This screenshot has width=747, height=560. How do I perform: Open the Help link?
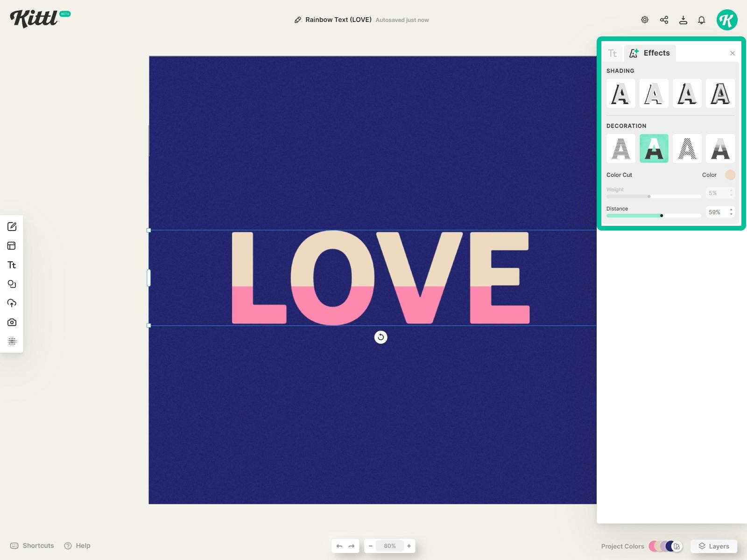[78, 546]
